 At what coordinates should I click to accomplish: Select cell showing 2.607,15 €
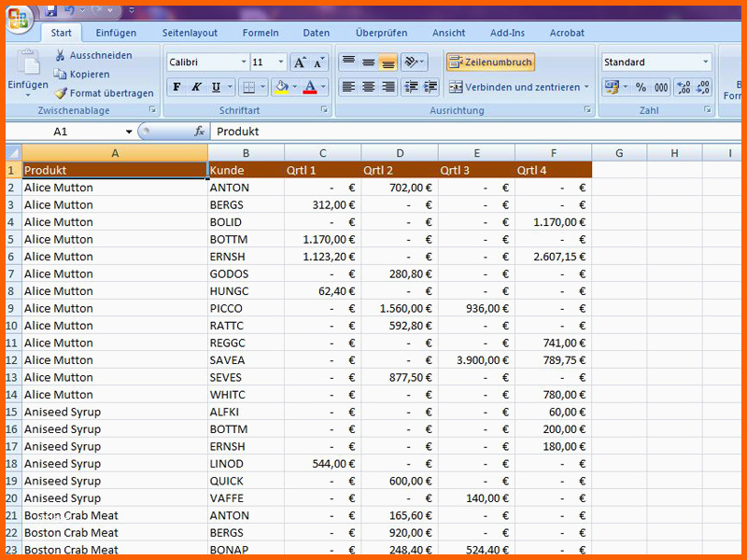click(x=553, y=257)
